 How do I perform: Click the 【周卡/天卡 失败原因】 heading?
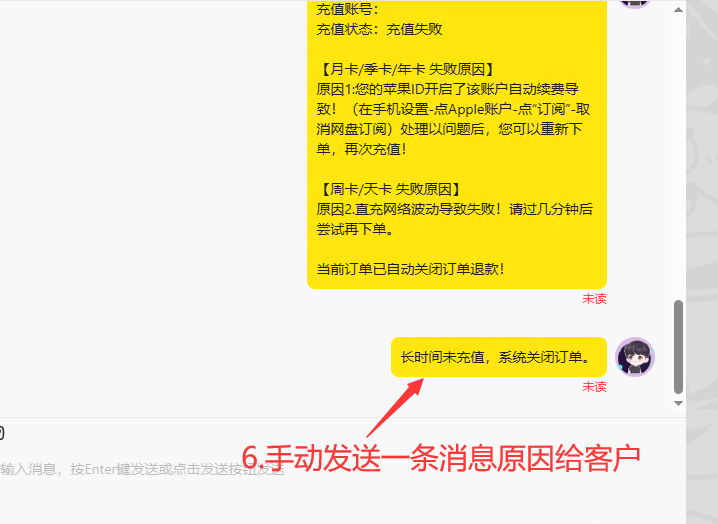coord(390,189)
